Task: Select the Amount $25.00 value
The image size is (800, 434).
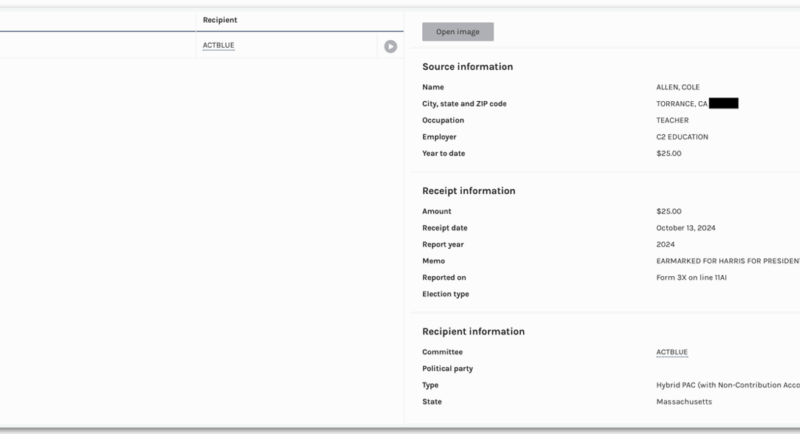Action: click(x=668, y=212)
